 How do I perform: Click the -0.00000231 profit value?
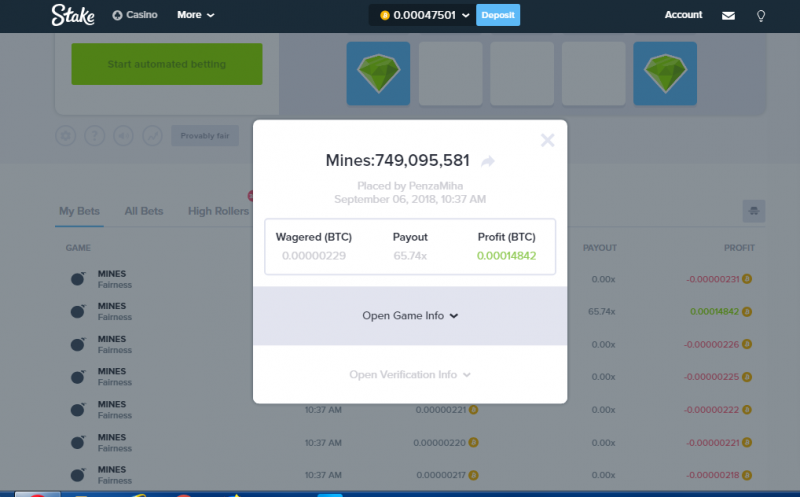[713, 279]
